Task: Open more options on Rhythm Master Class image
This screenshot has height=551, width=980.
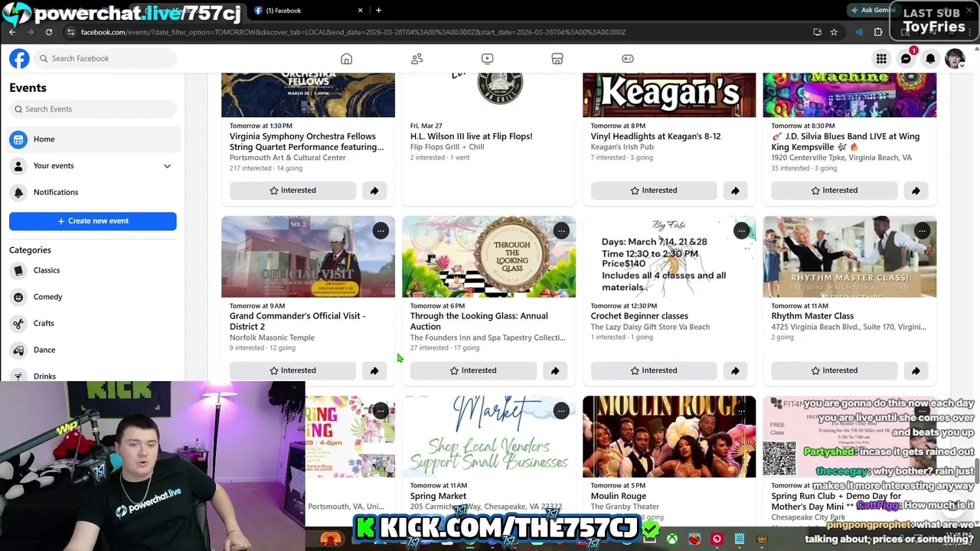Action: (922, 230)
